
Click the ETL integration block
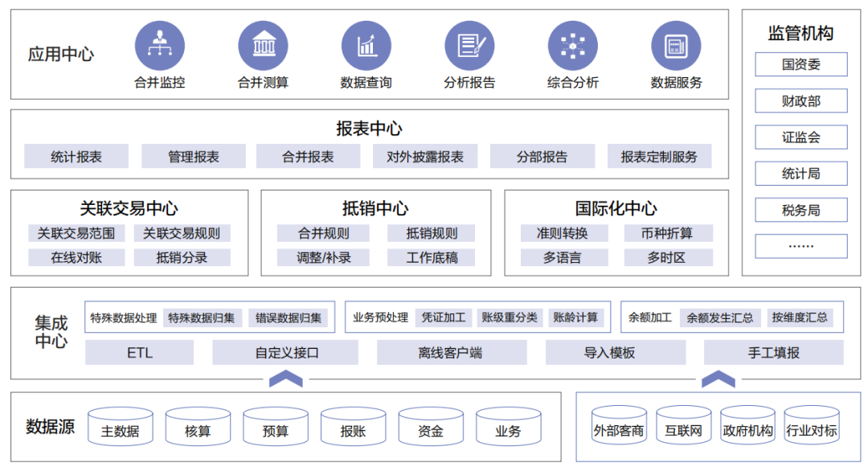click(x=140, y=352)
